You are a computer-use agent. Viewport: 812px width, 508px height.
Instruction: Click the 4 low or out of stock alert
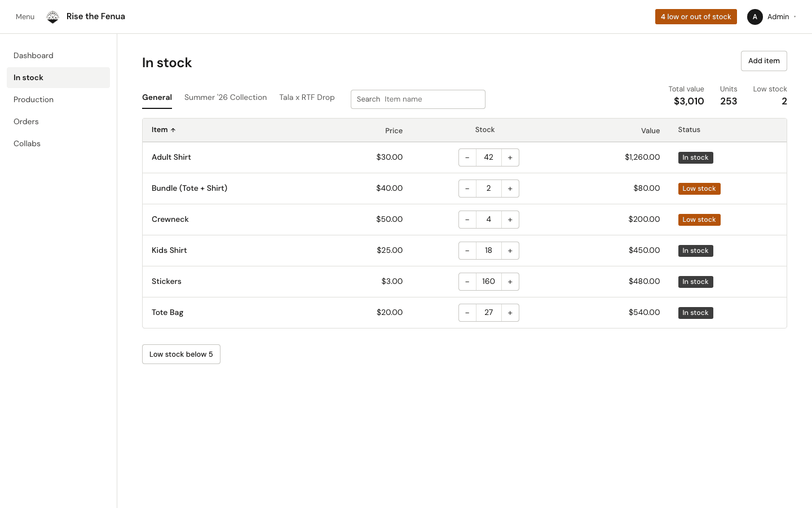pos(696,17)
